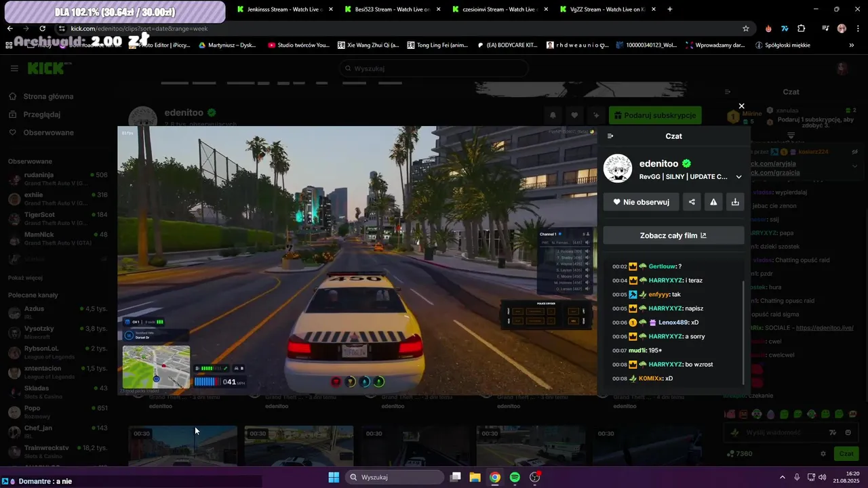
Task: Bookmark this page with star icon
Action: [746, 28]
